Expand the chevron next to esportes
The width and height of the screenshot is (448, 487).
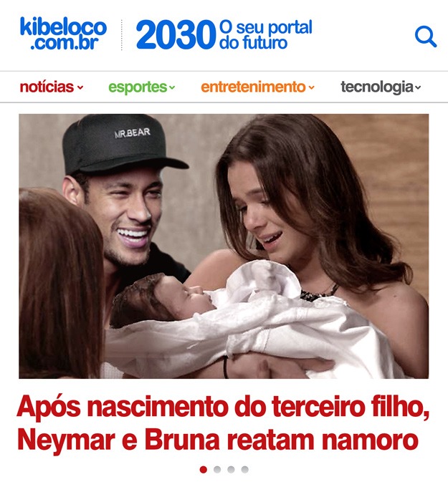(x=172, y=87)
